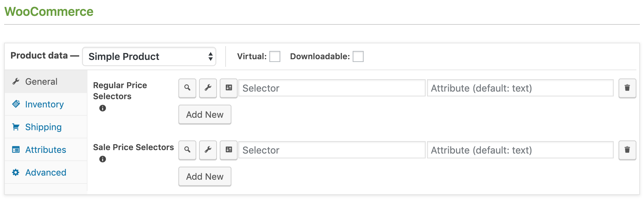Add a new Regular Price selector
The width and height of the screenshot is (644, 199).
point(205,115)
